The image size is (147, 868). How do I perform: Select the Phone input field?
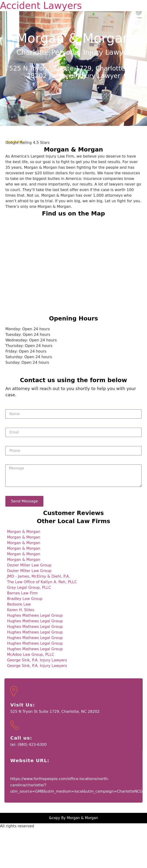(73, 451)
